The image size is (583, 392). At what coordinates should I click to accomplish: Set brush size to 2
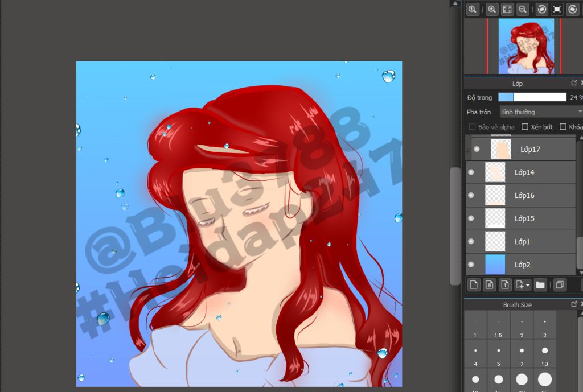[522, 324]
